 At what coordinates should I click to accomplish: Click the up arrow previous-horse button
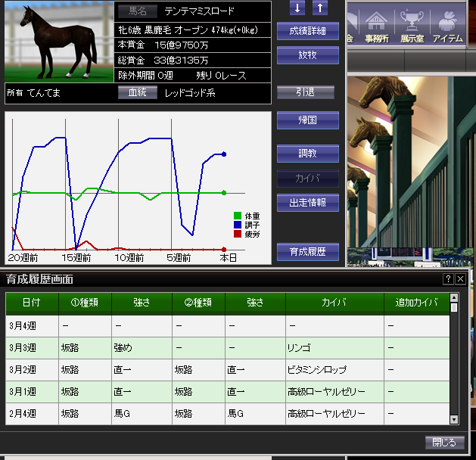point(320,8)
